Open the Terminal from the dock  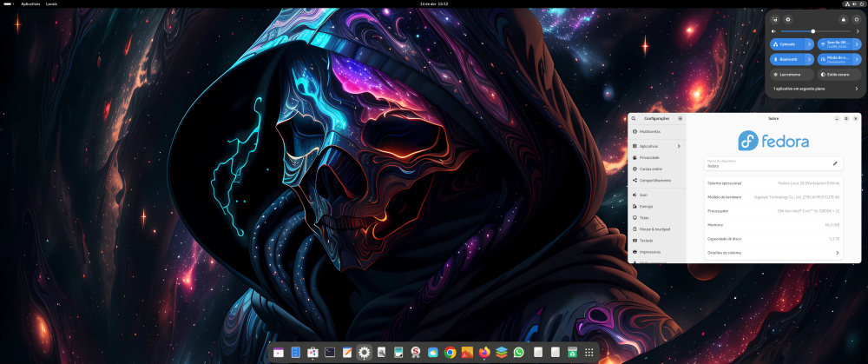pos(330,352)
